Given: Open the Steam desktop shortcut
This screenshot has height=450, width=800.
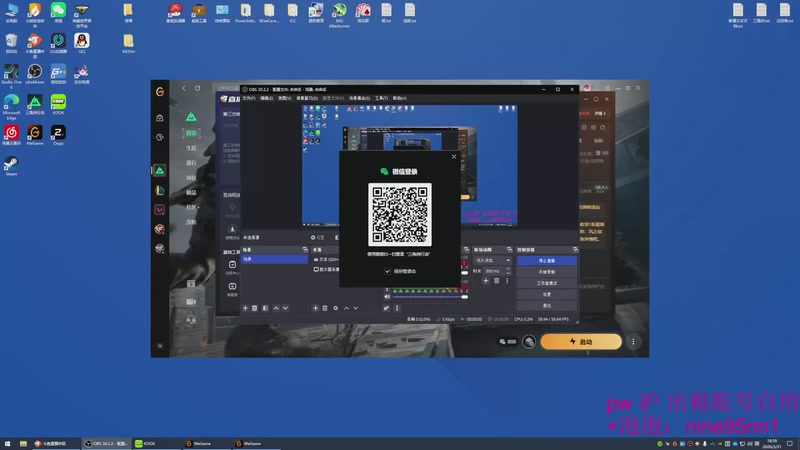Looking at the screenshot, I should (11, 166).
